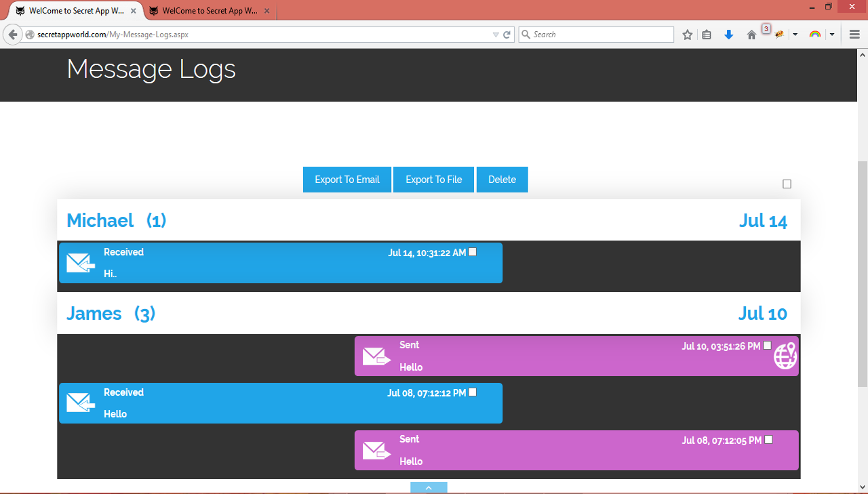Click the "Received" label on Michael's message
Screen dimensions: 868x494
(123, 252)
